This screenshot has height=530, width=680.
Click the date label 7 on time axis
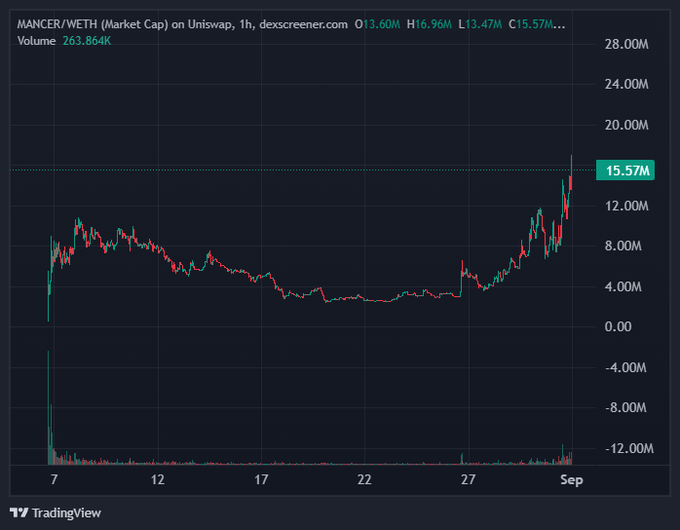[x=54, y=480]
